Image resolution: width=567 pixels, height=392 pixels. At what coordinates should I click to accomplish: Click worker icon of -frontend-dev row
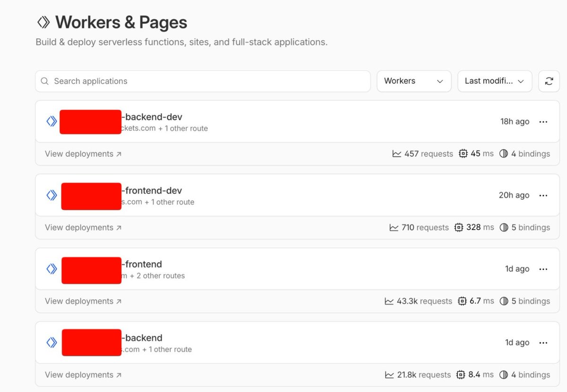point(52,195)
